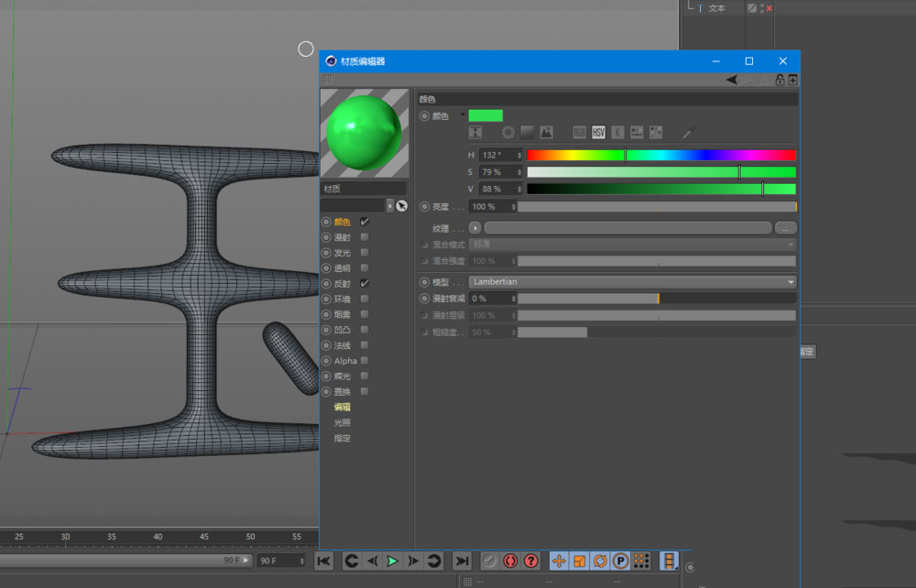The image size is (916, 588).
Task: Enable the 发光 (Luminance) channel checkbox
Action: [365, 253]
